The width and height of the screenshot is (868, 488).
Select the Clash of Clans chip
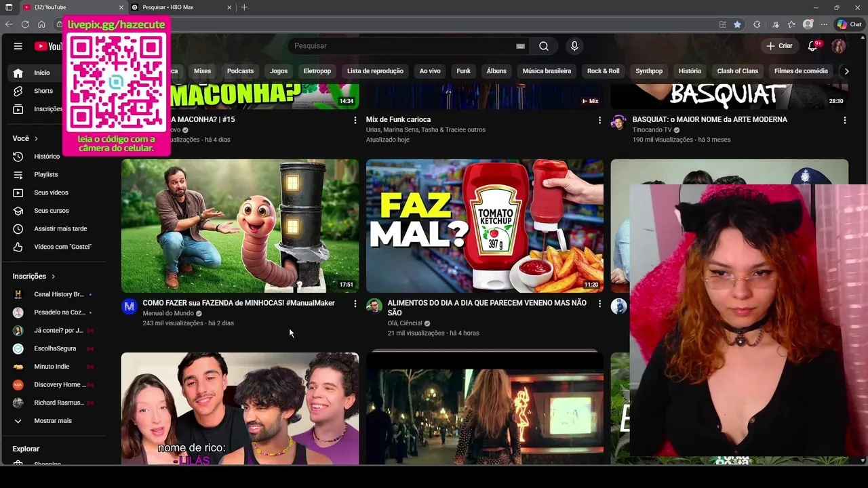(738, 71)
